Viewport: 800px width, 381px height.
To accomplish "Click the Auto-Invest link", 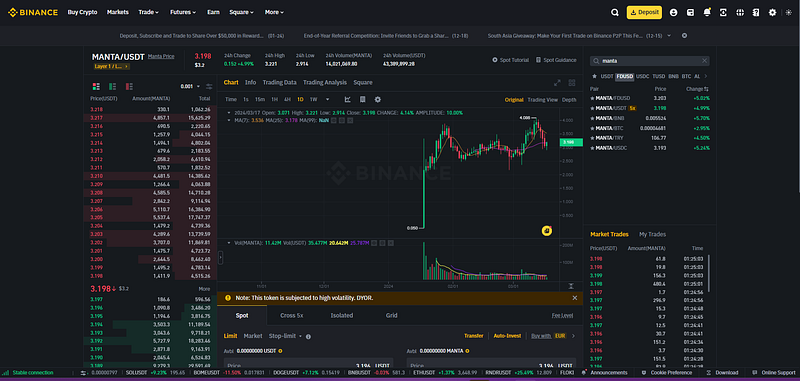I will [507, 336].
